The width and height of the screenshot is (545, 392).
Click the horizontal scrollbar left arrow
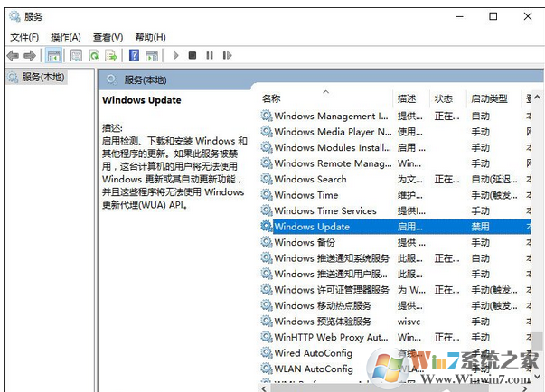(264, 388)
